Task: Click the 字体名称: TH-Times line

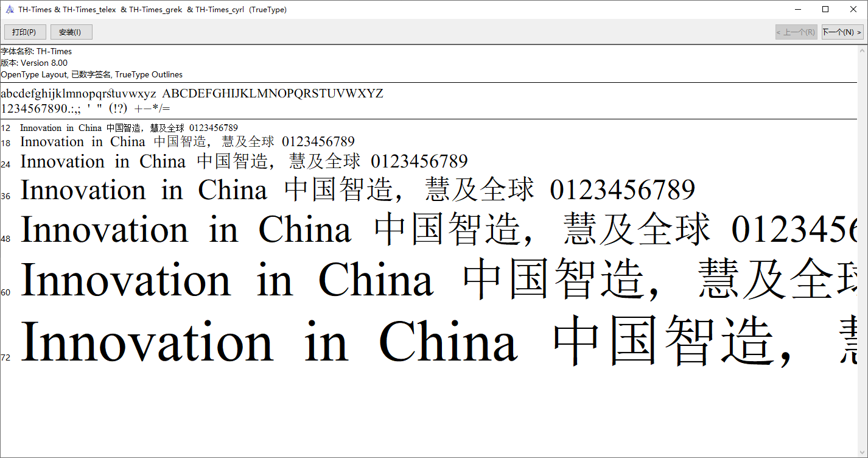Action: [37, 52]
